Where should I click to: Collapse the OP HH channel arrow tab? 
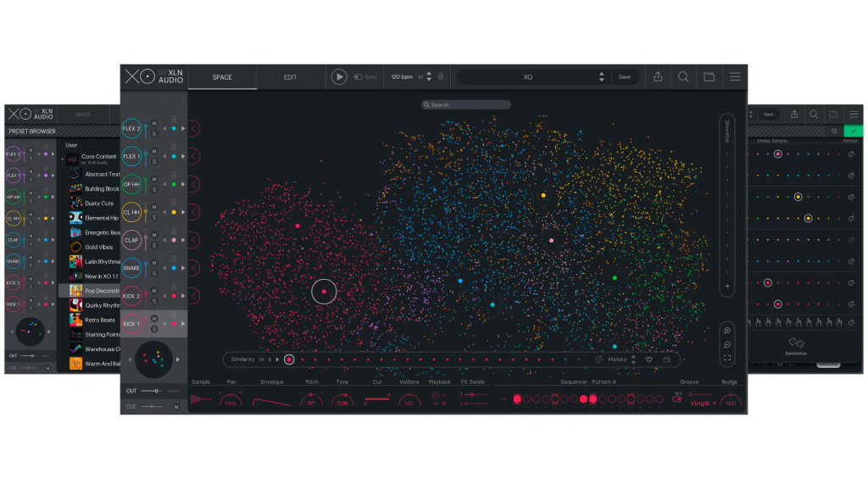[194, 185]
